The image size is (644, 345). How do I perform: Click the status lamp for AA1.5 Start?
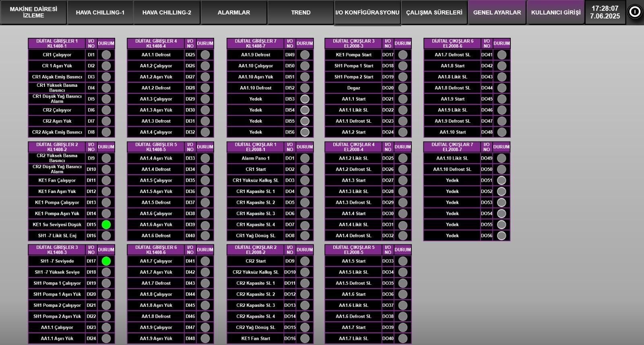pyautogui.click(x=403, y=261)
